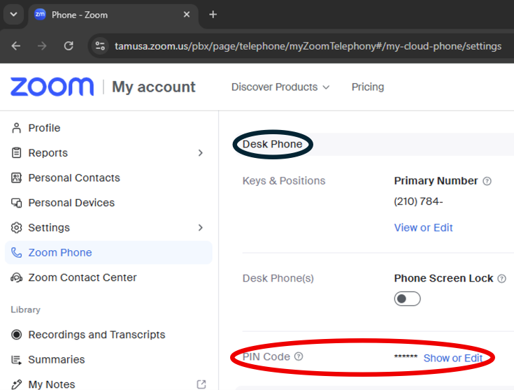The width and height of the screenshot is (514, 390).
Task: Expand the Reports chevron
Action: [x=200, y=153]
